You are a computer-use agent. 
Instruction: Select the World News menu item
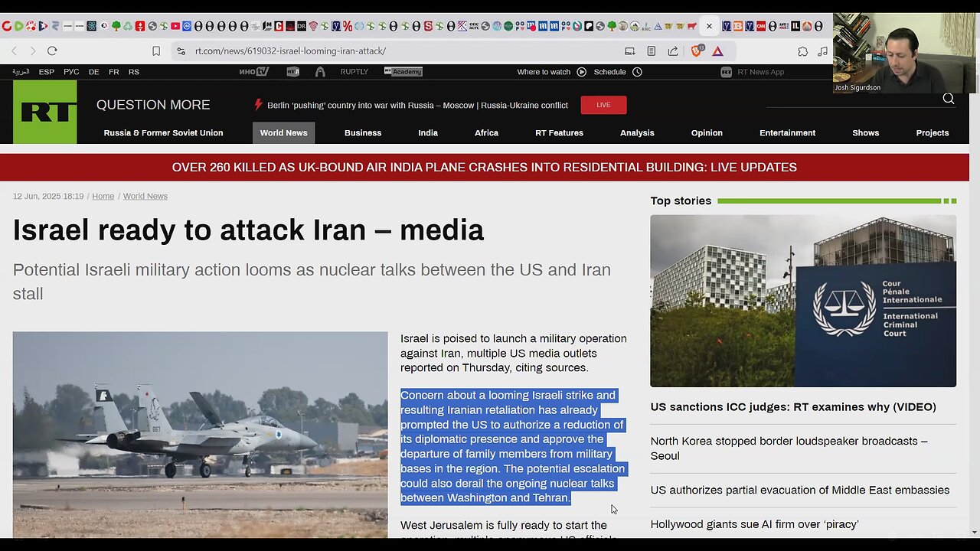[283, 132]
